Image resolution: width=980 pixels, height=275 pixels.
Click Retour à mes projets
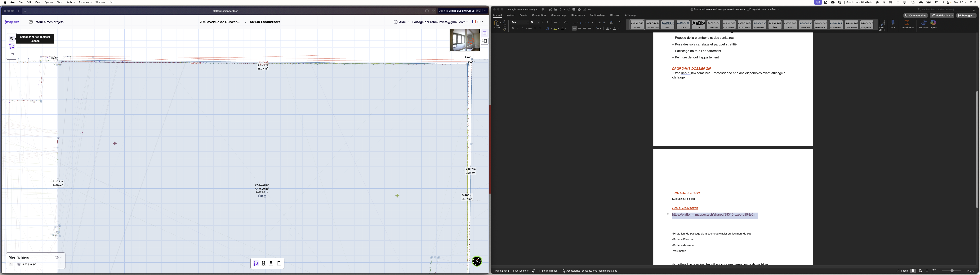pyautogui.click(x=46, y=22)
